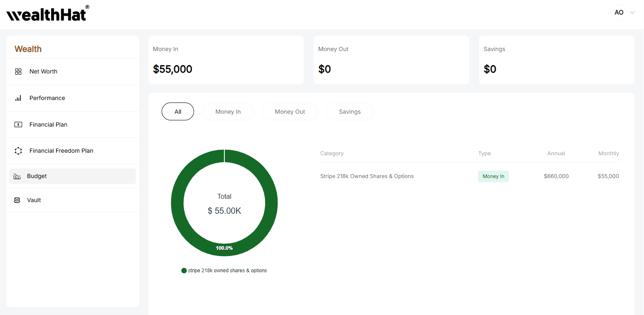Switch to the Money Out filter tab

click(x=290, y=112)
